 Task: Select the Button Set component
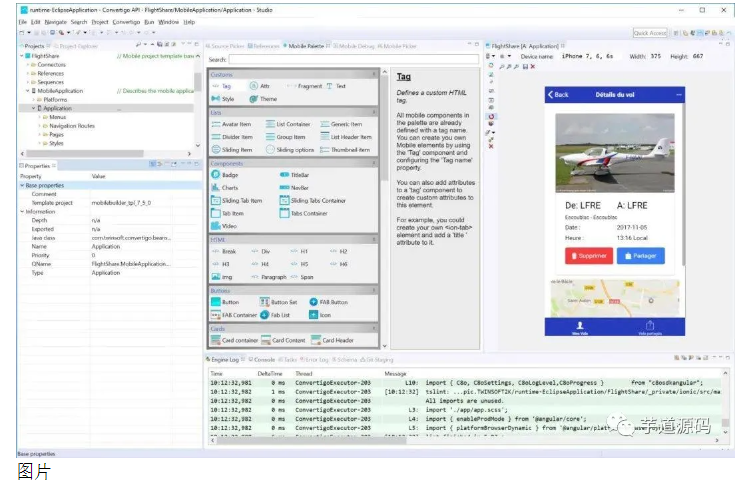click(x=278, y=302)
